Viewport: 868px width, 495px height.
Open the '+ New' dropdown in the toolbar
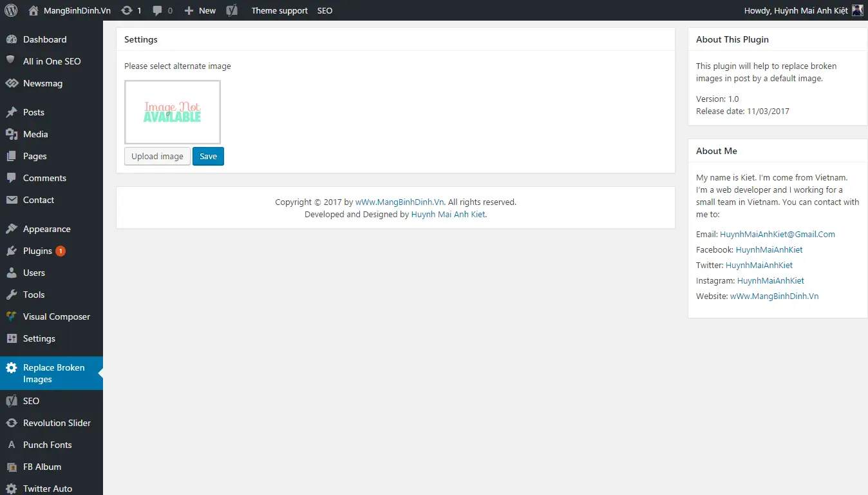[x=200, y=10]
